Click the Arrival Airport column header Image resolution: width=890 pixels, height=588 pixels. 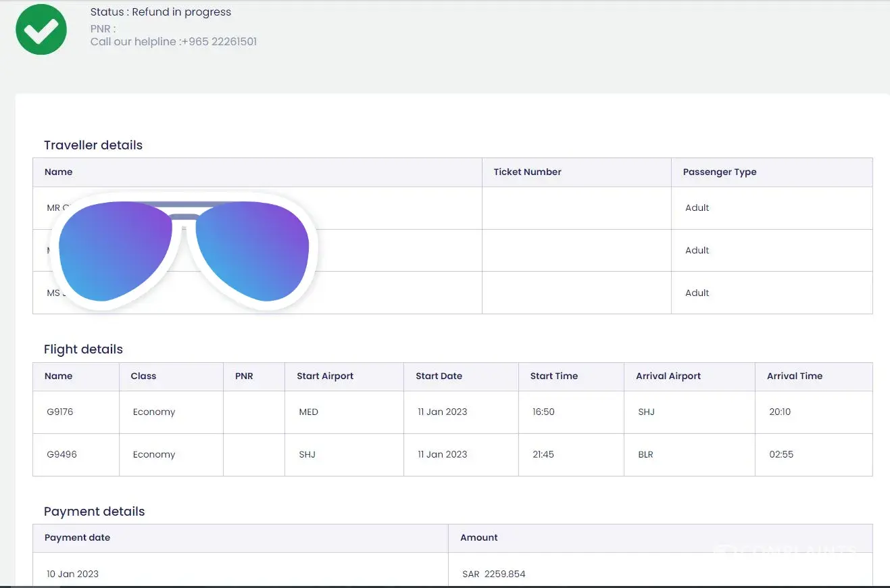click(668, 376)
